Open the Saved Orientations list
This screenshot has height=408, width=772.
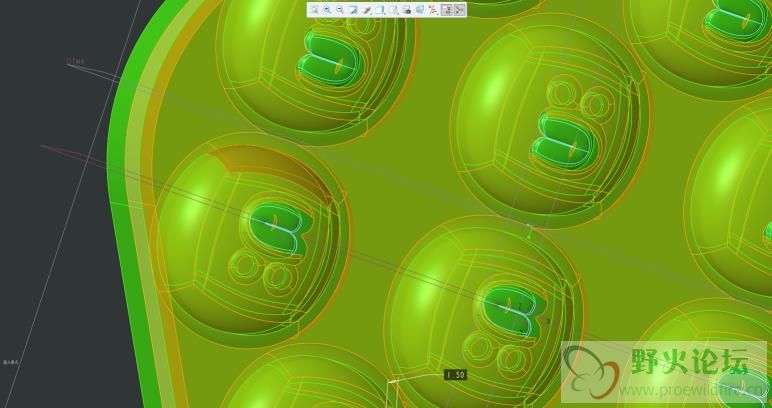coord(394,10)
